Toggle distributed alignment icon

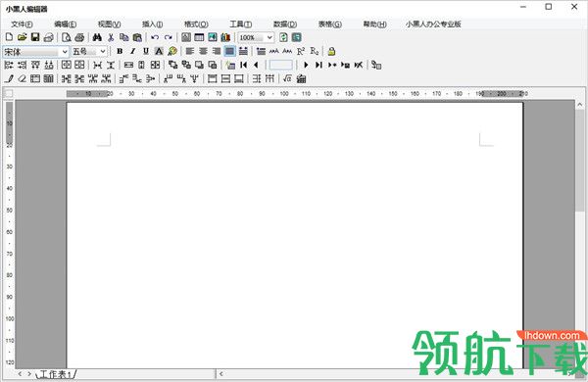click(243, 51)
